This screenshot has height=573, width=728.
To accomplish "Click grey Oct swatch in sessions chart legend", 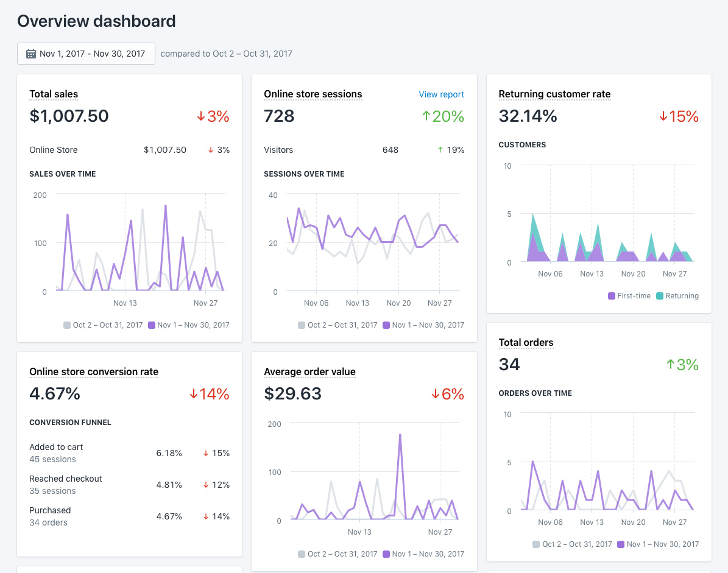I will pyautogui.click(x=302, y=325).
